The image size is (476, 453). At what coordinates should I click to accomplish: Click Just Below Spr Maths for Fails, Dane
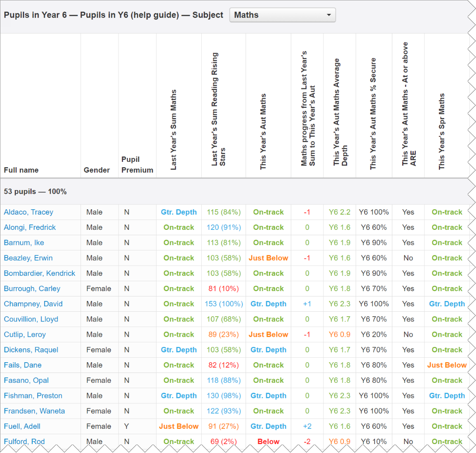pos(447,365)
